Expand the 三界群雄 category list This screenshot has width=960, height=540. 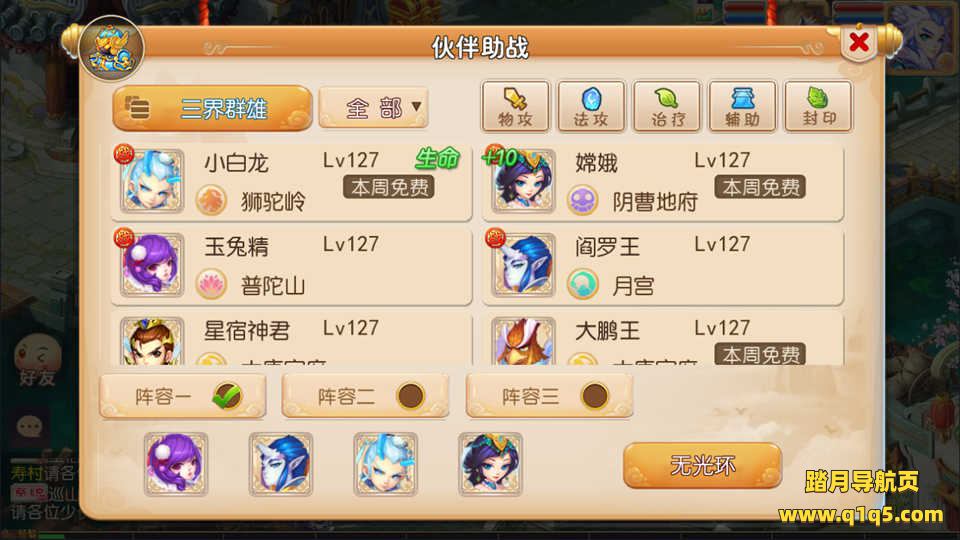pos(212,108)
